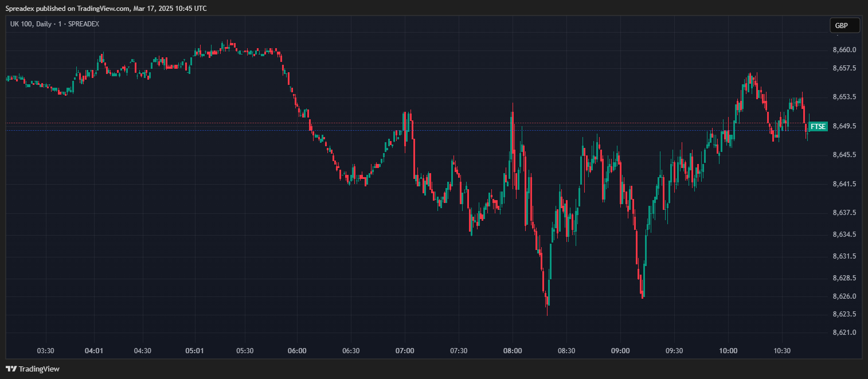Viewport: 868px width, 379px height.
Task: Click the 05:30 time axis label
Action: pyautogui.click(x=245, y=351)
